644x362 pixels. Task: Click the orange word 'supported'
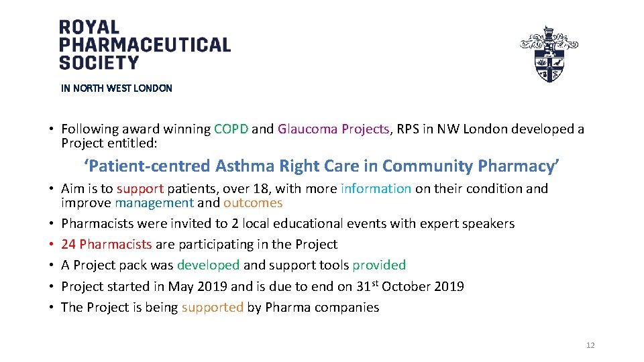tap(212, 307)
